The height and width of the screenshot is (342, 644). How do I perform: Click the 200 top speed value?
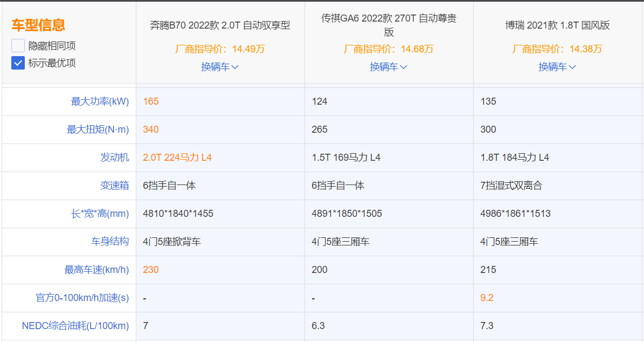click(x=320, y=270)
